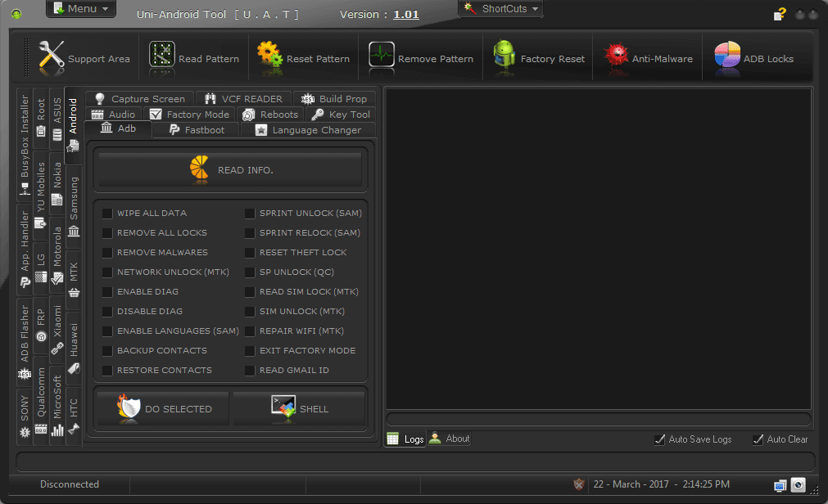Open the FRP side tab
This screenshot has width=828, height=504.
click(x=41, y=325)
